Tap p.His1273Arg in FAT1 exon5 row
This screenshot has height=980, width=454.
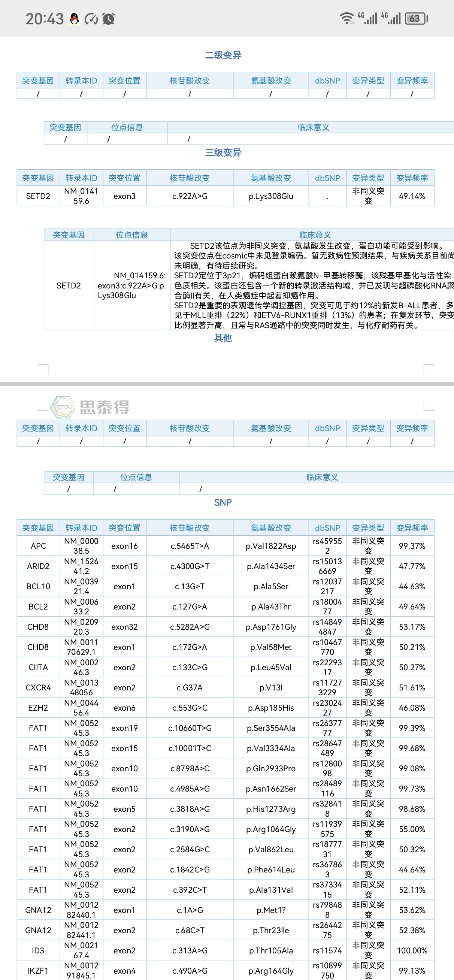pos(271,809)
